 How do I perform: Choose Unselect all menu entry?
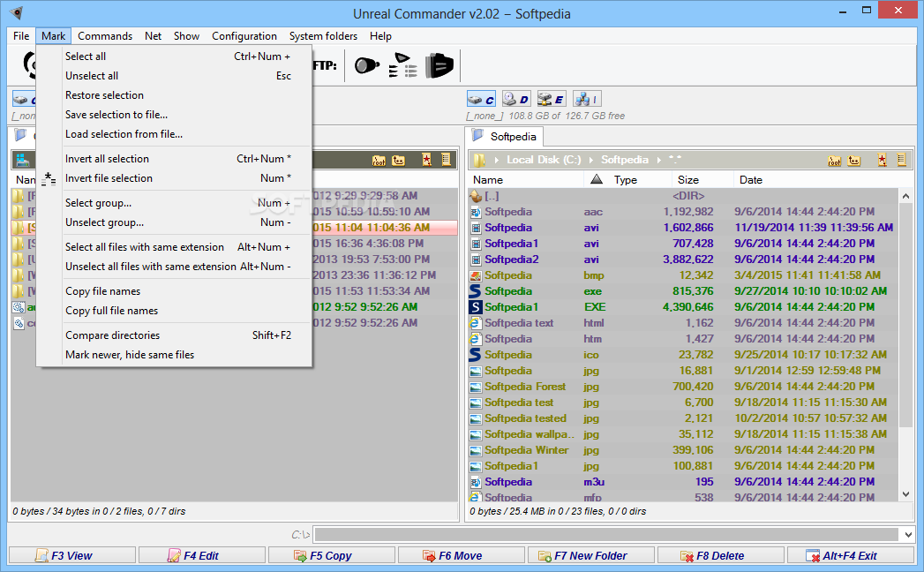[x=175, y=76]
